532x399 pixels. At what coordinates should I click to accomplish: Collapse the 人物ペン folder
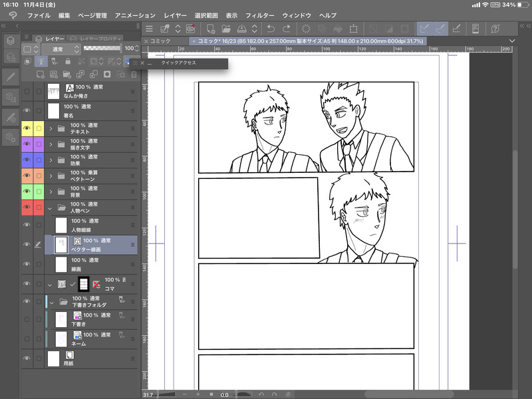[51, 207]
